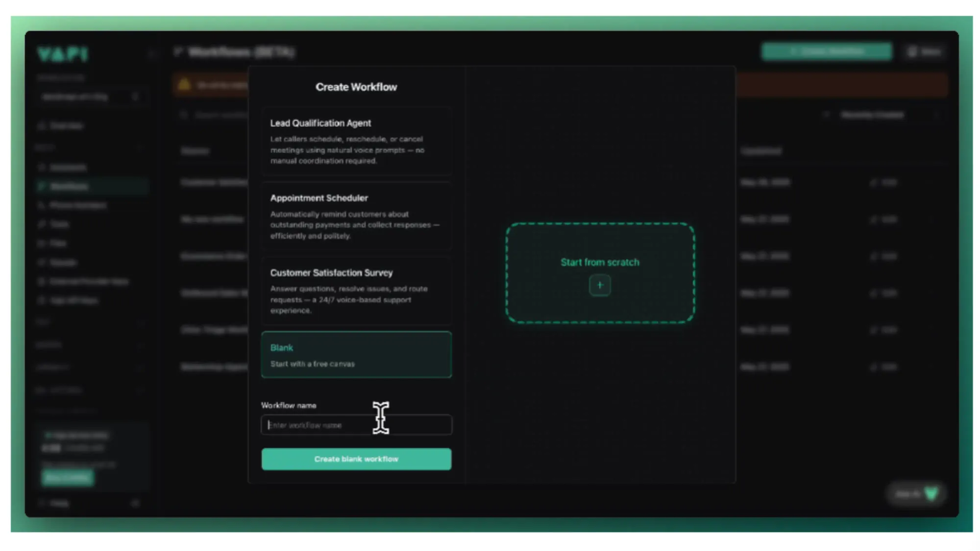Select Tools in the left sidebar
Screen dimensions: 980x551
pos(59,224)
